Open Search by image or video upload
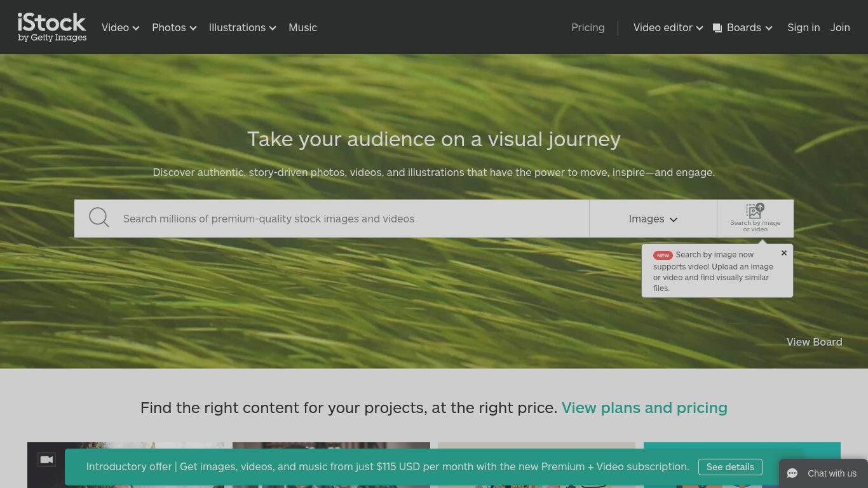This screenshot has width=868, height=488. tap(755, 218)
